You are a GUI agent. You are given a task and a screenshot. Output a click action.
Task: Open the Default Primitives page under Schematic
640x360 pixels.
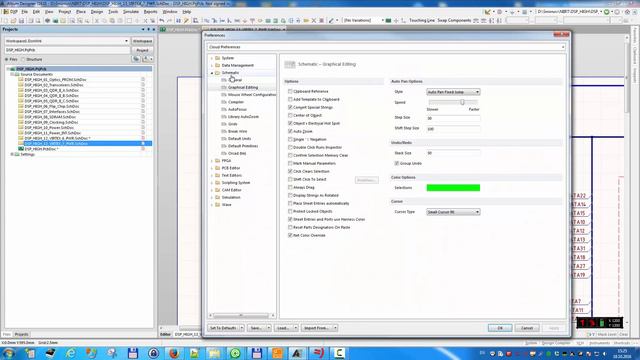tap(242, 146)
